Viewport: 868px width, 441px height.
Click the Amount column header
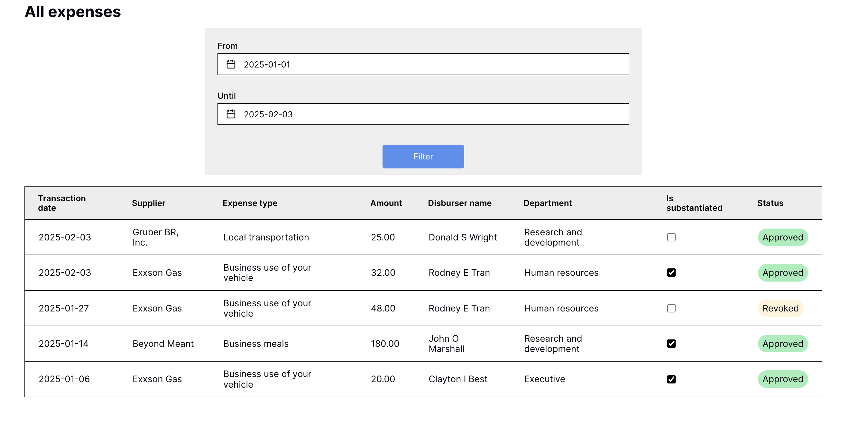click(x=386, y=203)
